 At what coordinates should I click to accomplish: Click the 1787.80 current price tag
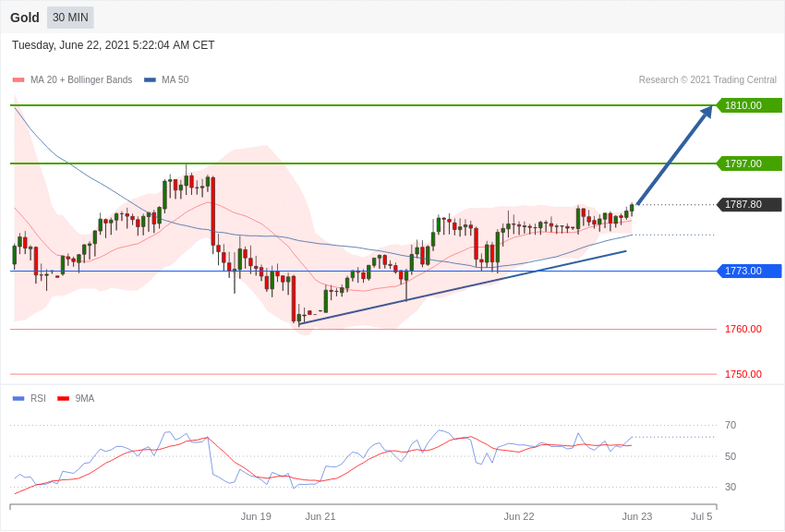coord(749,204)
